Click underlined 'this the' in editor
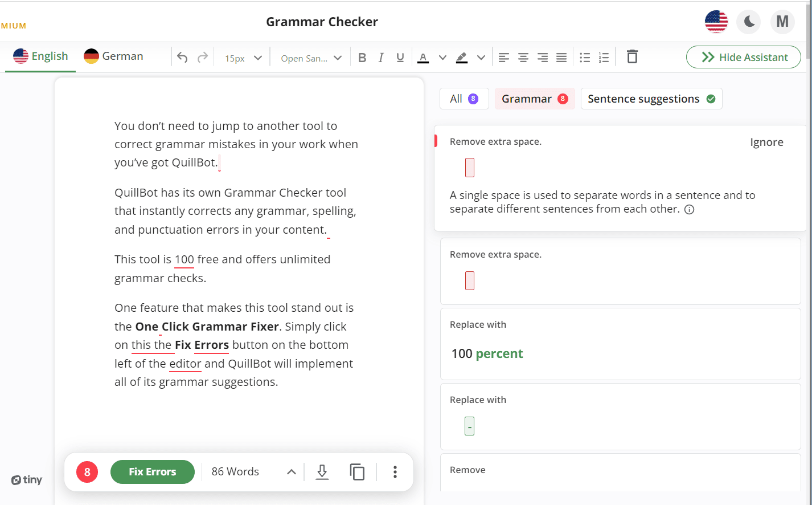This screenshot has width=812, height=505. [151, 345]
